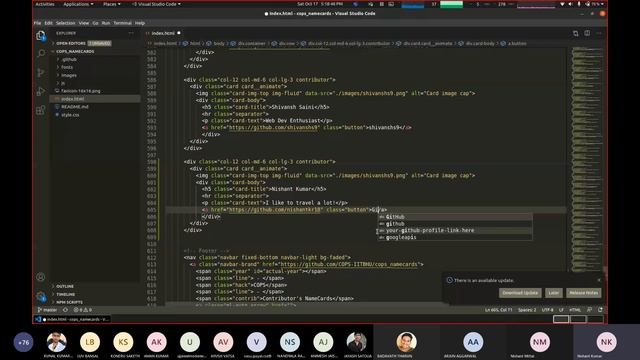The width and height of the screenshot is (640, 360).
Task: Click the Ln 605, Col 71 status item
Action: pyautogui.click(x=498, y=310)
